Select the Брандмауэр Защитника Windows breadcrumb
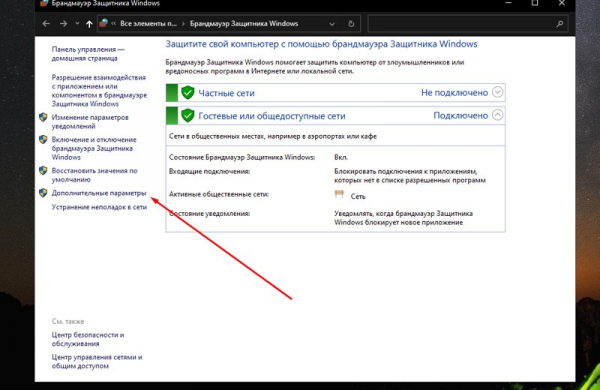600x390 pixels. 244,24
